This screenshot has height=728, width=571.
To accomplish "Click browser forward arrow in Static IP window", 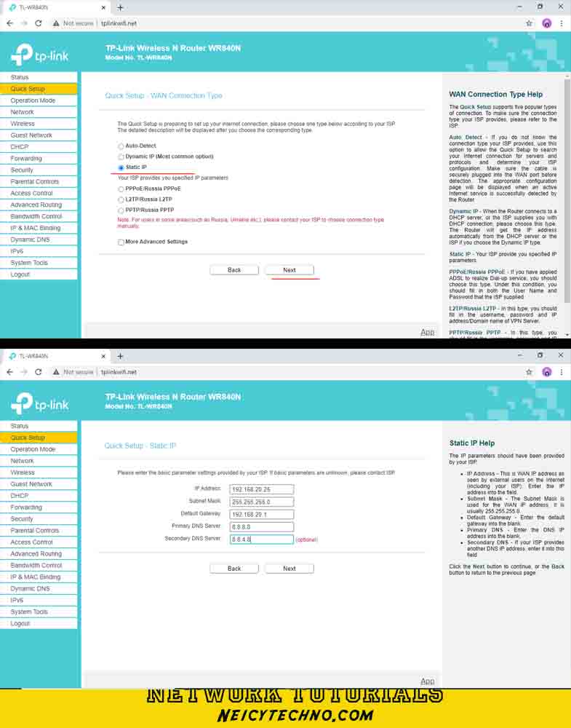I will (x=24, y=372).
